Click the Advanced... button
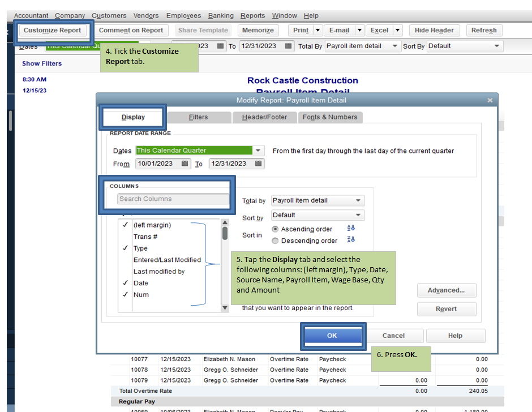Image resolution: width=532 pixels, height=412 pixels. 446,290
